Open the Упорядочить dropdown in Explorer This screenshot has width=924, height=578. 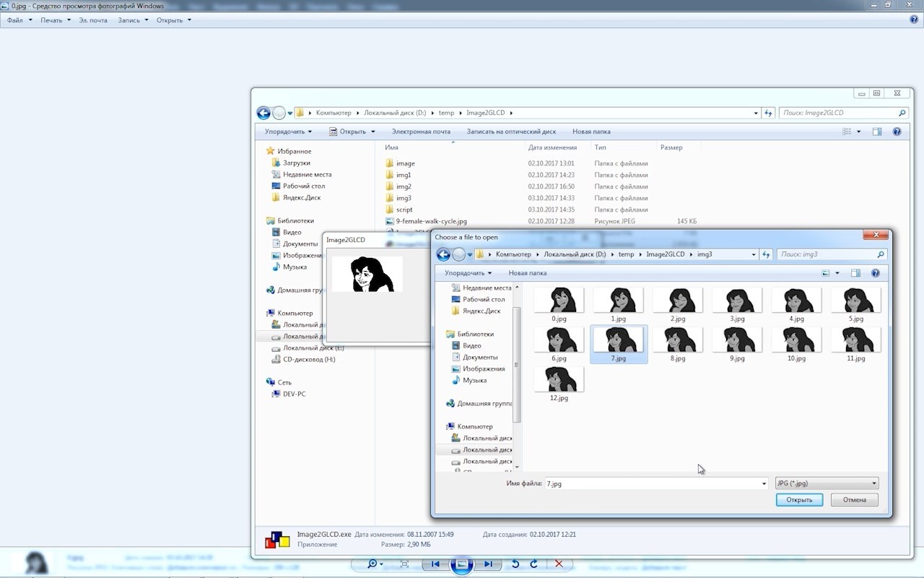tap(288, 131)
